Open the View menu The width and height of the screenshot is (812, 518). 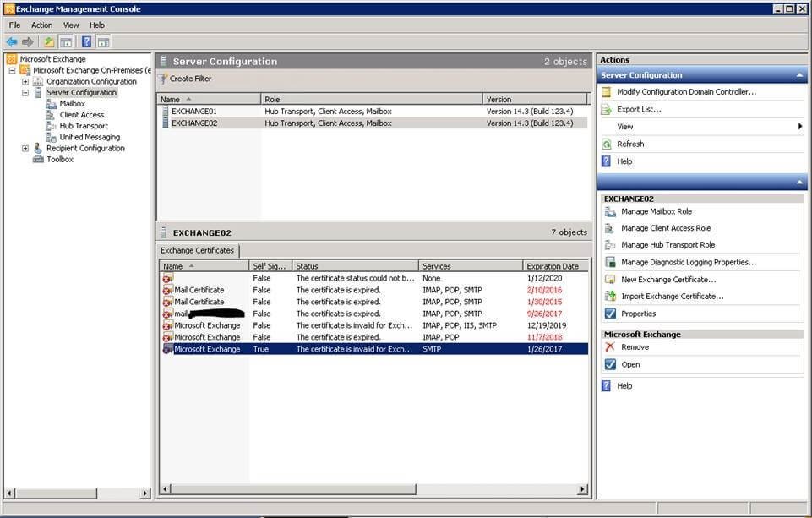tap(71, 25)
